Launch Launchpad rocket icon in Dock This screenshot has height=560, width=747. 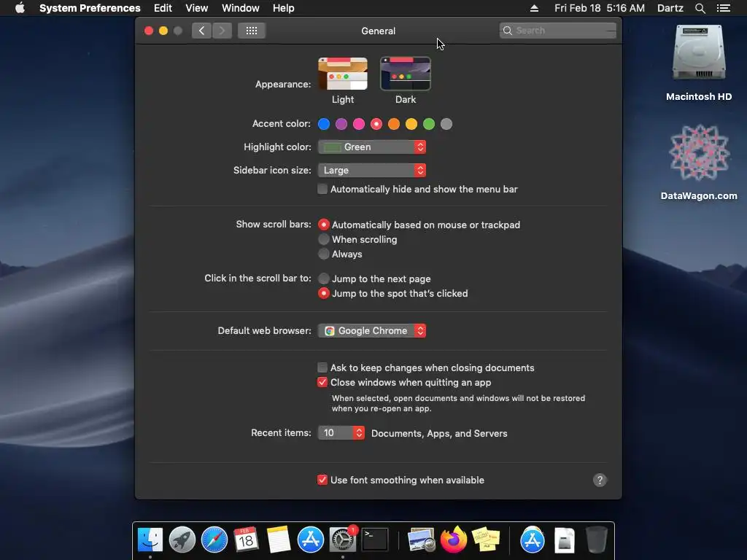(x=182, y=540)
